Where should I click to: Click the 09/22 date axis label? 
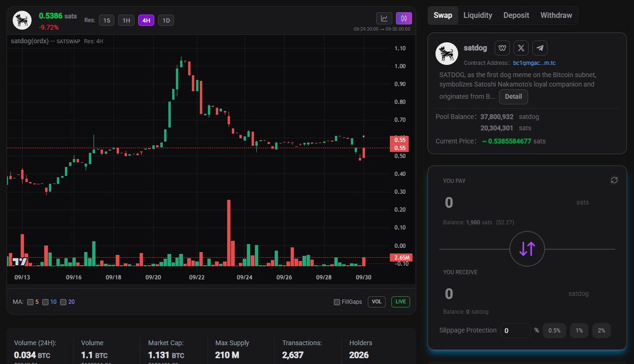click(x=197, y=277)
